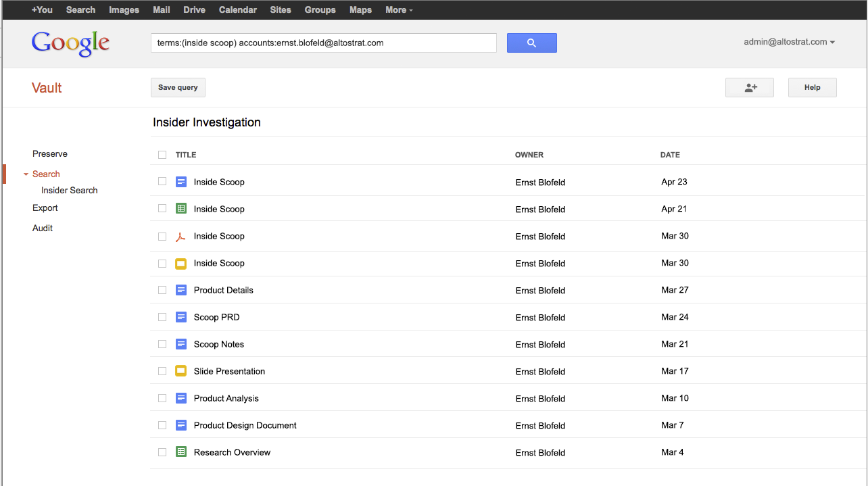
Task: Go to Export in the sidebar
Action: (x=45, y=208)
